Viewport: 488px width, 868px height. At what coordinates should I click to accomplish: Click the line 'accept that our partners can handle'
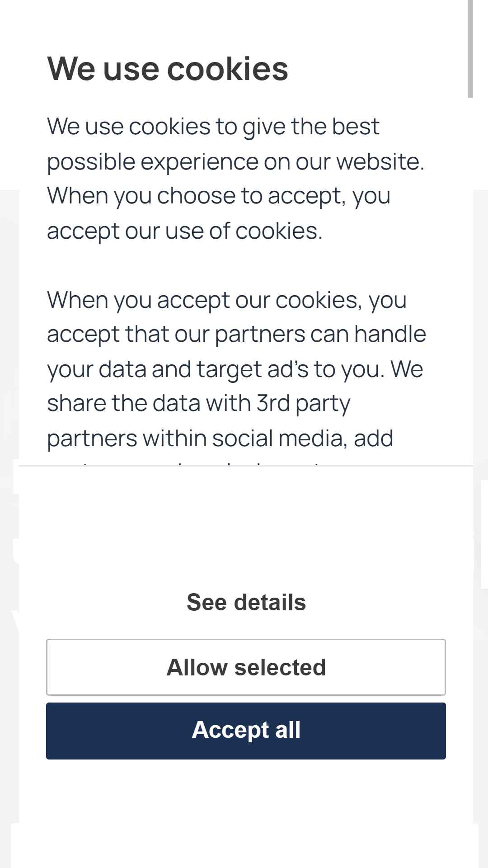tap(236, 334)
